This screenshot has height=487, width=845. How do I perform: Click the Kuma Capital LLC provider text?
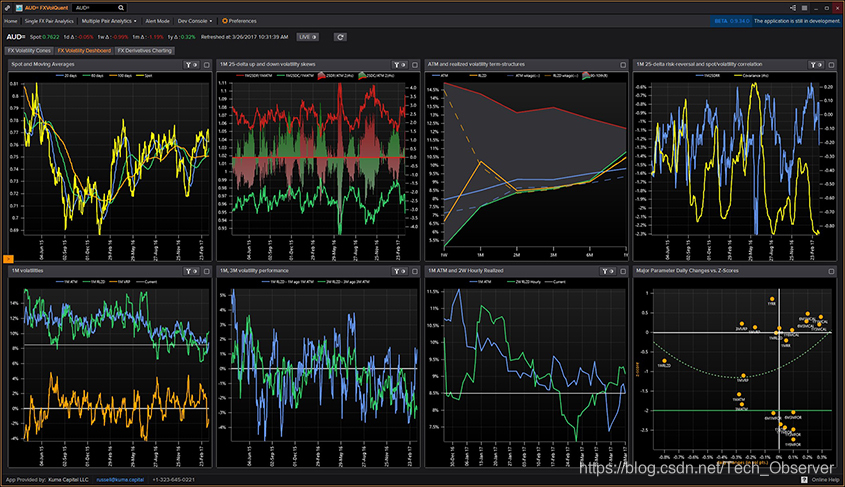(x=68, y=479)
